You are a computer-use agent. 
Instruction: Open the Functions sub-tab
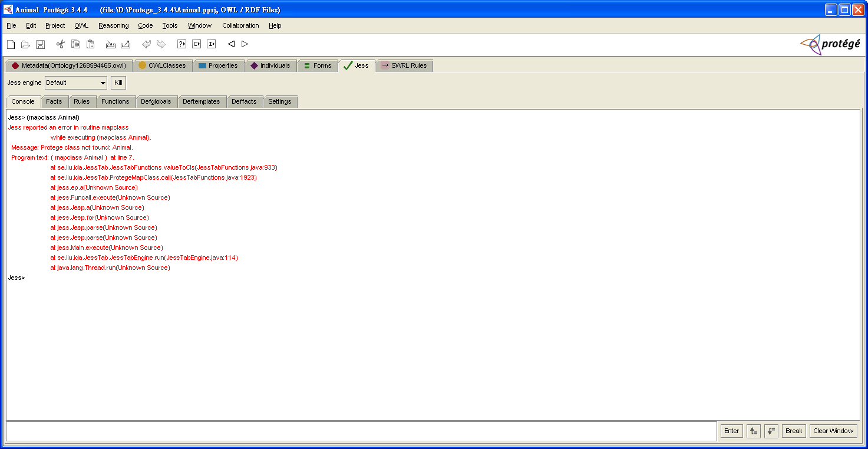point(115,101)
